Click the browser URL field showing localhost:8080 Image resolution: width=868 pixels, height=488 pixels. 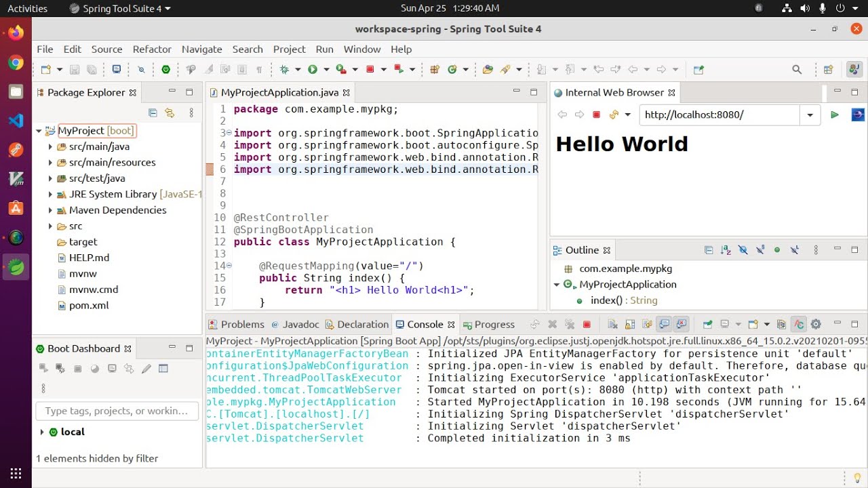pos(720,115)
